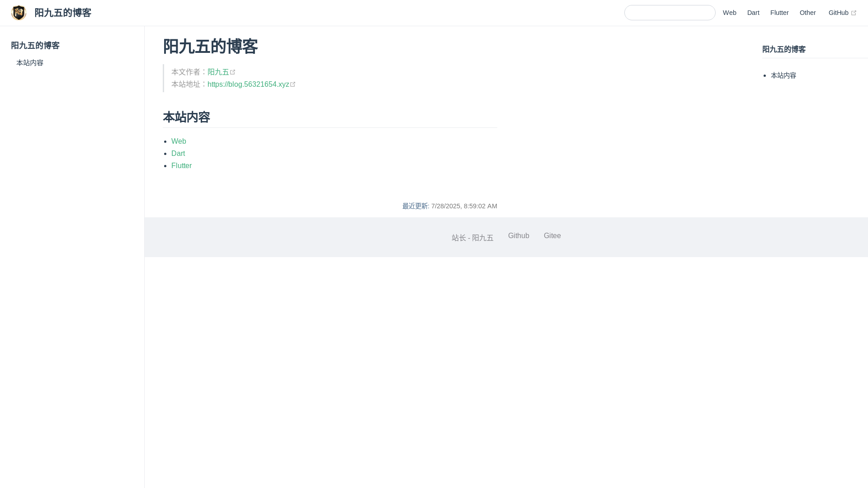Open the Flutter navbar menu item
Screen dimensions: 868x488
[779, 13]
